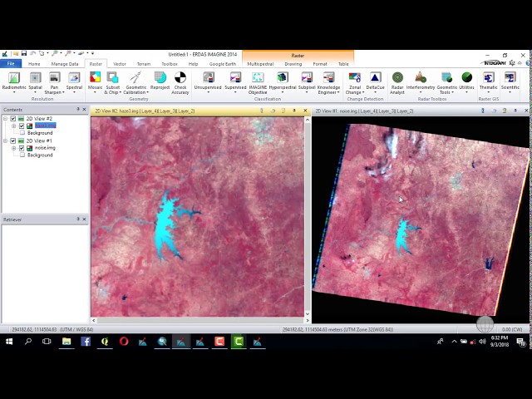532x399 pixels.
Task: Open the Multispectral tab
Action: tap(260, 64)
